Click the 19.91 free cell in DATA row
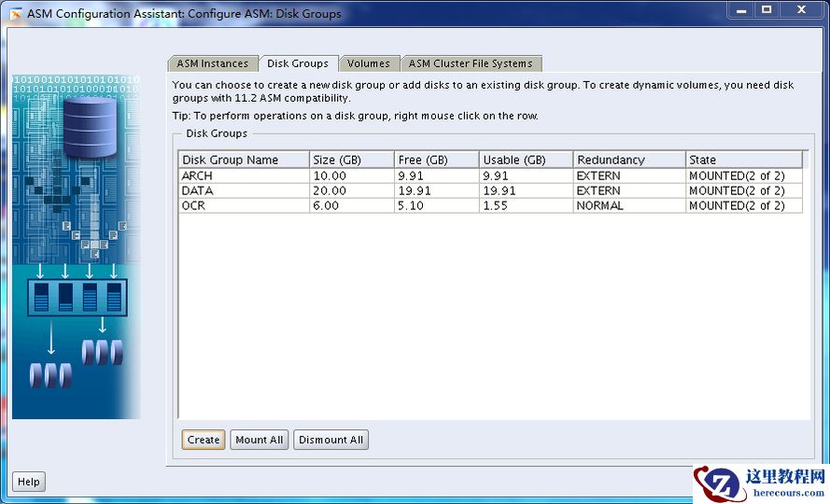 [437, 190]
